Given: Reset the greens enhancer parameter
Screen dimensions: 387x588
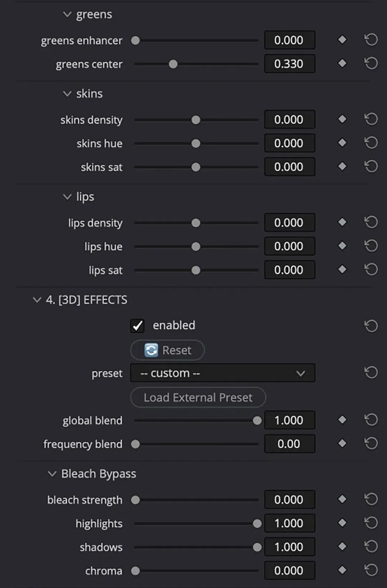Looking at the screenshot, I should tap(371, 40).
